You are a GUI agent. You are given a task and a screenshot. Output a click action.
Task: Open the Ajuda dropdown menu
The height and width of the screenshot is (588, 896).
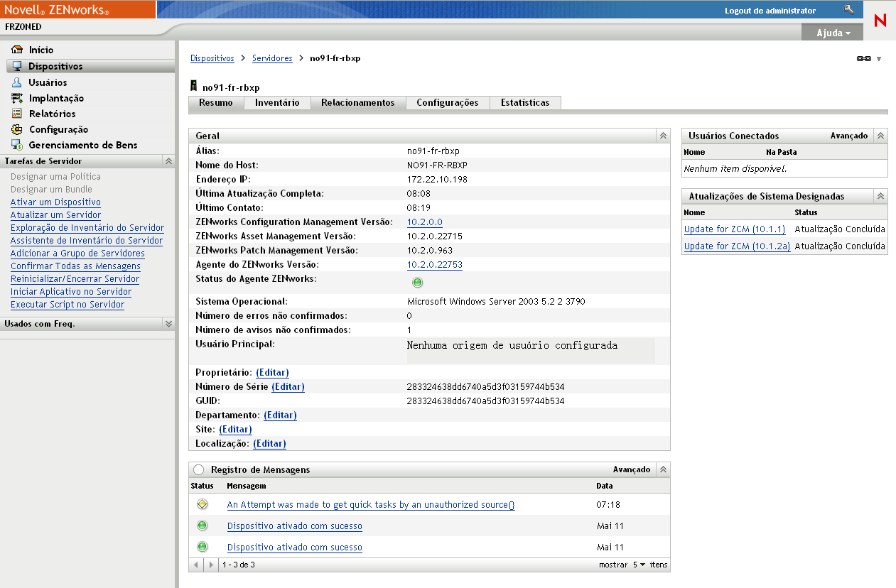pos(833,33)
